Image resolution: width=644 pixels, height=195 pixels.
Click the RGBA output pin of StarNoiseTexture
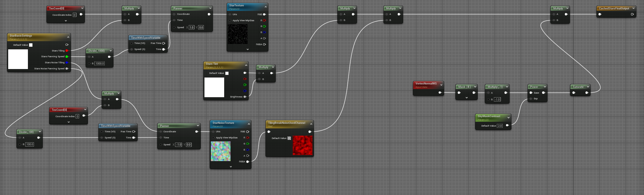(x=248, y=162)
